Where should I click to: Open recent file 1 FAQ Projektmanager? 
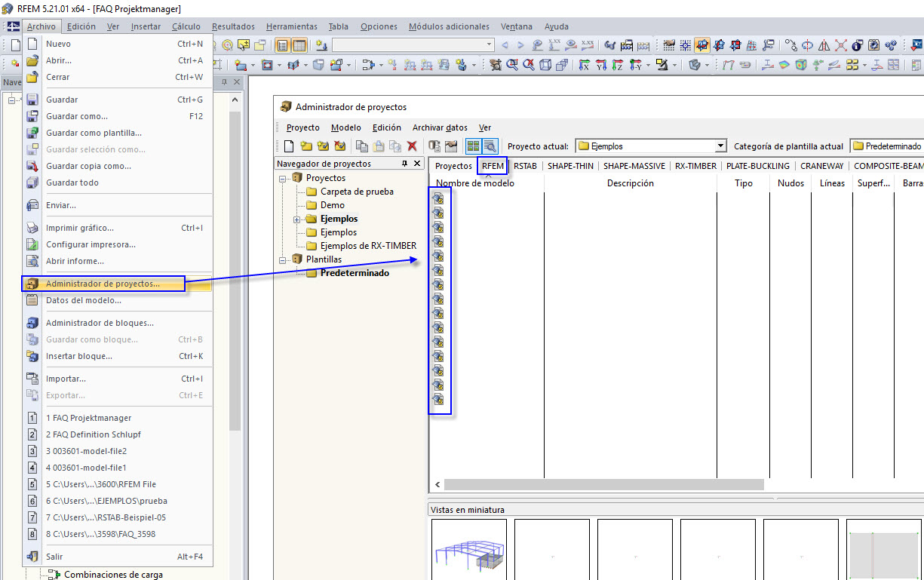coord(118,418)
